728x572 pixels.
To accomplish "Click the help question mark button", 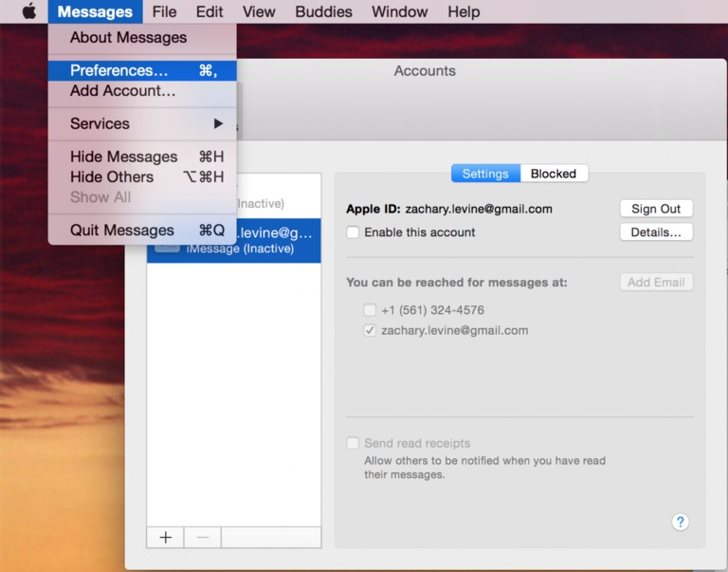I will pos(681,522).
